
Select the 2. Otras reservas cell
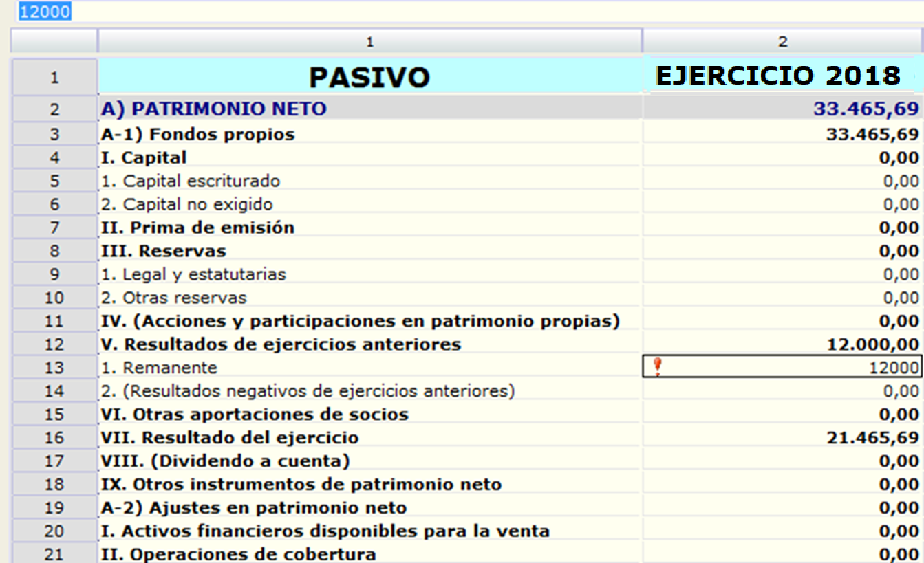tap(370, 298)
